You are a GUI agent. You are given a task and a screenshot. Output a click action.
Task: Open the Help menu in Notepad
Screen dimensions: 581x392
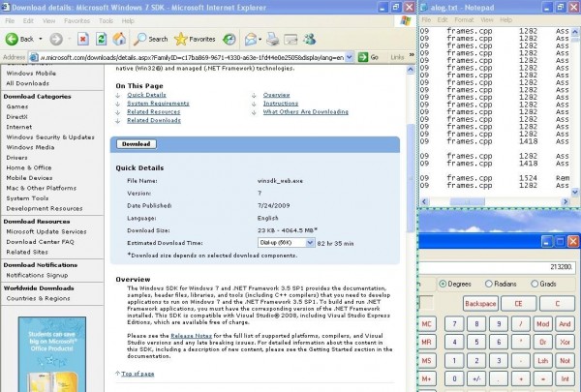505,19
